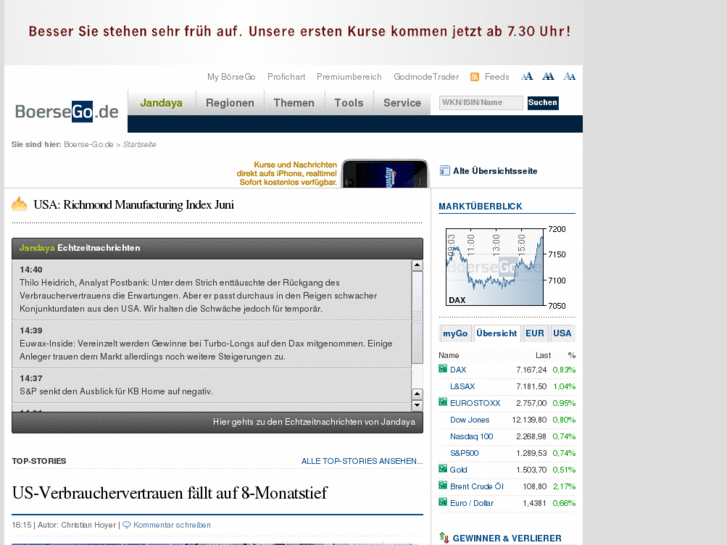Open chart icon next to EUROSTOXX
This screenshot has width=727, height=545.
click(443, 402)
